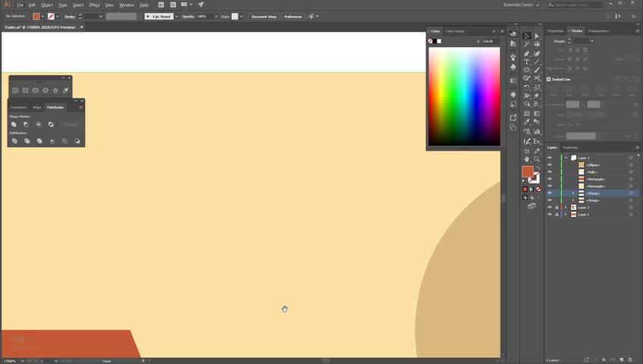Select the Star tool in floating panel

click(x=56, y=90)
